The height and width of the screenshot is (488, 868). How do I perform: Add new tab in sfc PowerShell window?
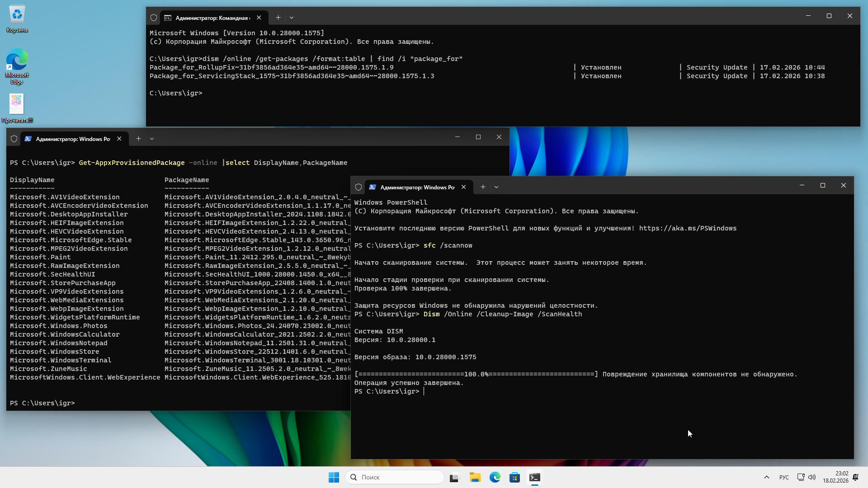pyautogui.click(x=483, y=187)
